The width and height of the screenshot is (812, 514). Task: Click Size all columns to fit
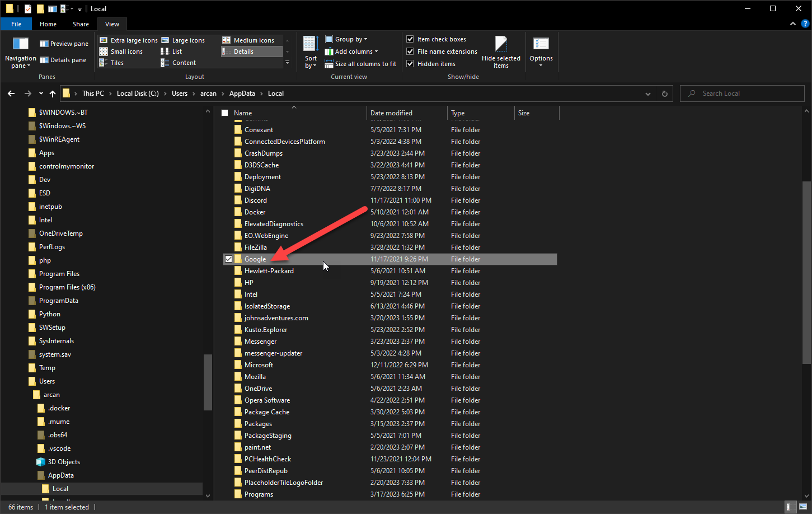[x=361, y=64]
